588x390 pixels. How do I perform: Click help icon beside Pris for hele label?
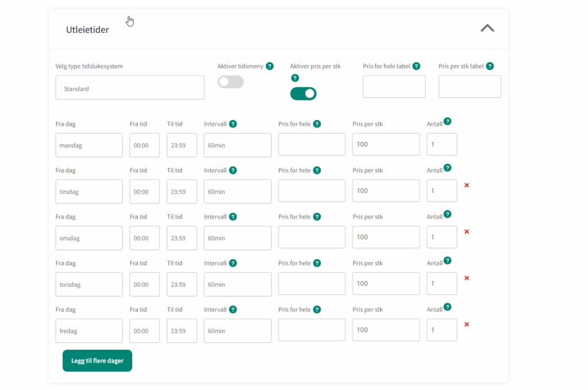(416, 66)
